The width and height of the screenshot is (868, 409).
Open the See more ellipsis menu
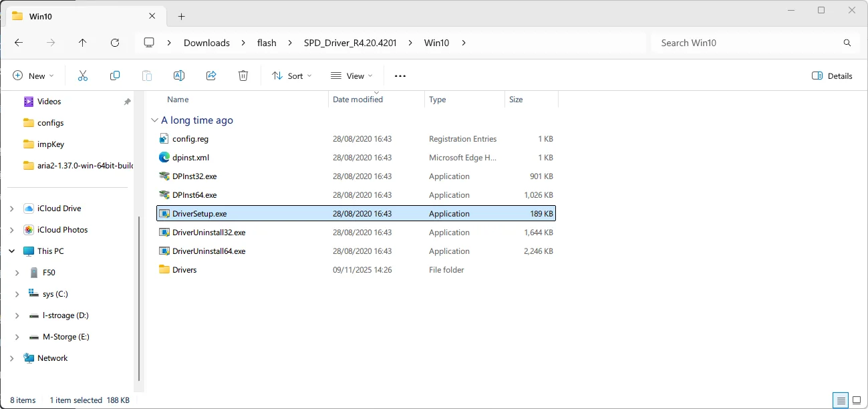click(x=400, y=76)
